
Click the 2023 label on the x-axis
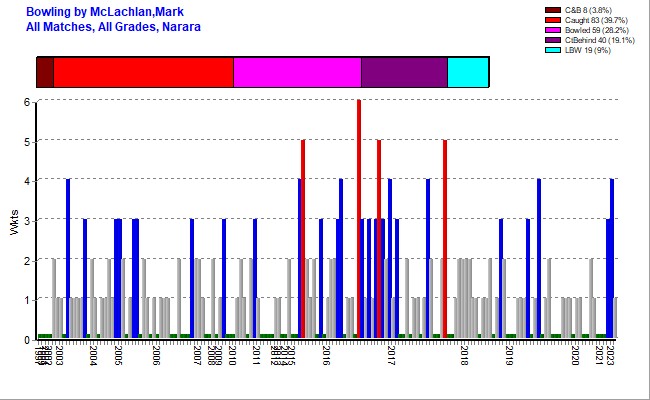point(612,355)
